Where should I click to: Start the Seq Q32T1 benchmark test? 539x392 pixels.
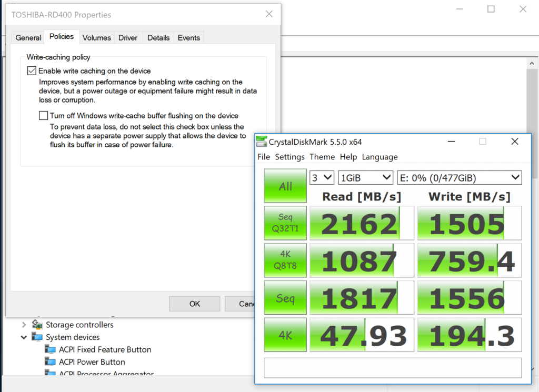coord(285,223)
